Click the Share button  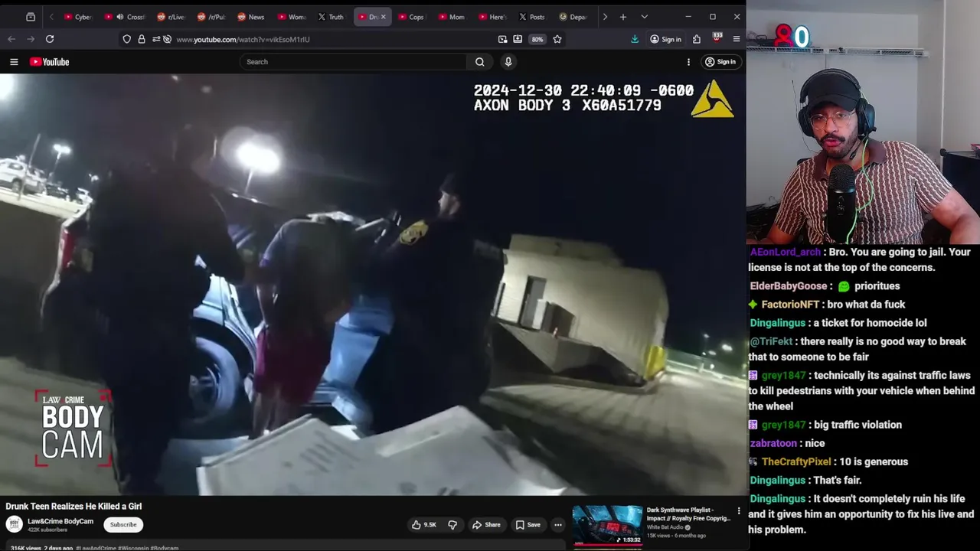486,525
